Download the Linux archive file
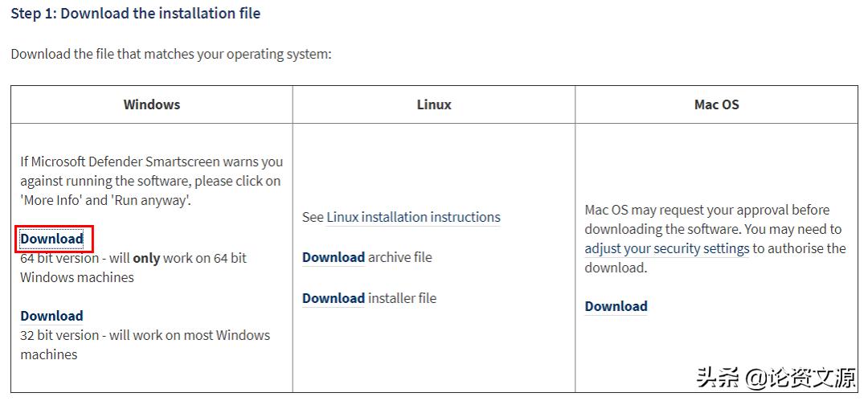The height and width of the screenshot is (401, 868). click(x=334, y=257)
